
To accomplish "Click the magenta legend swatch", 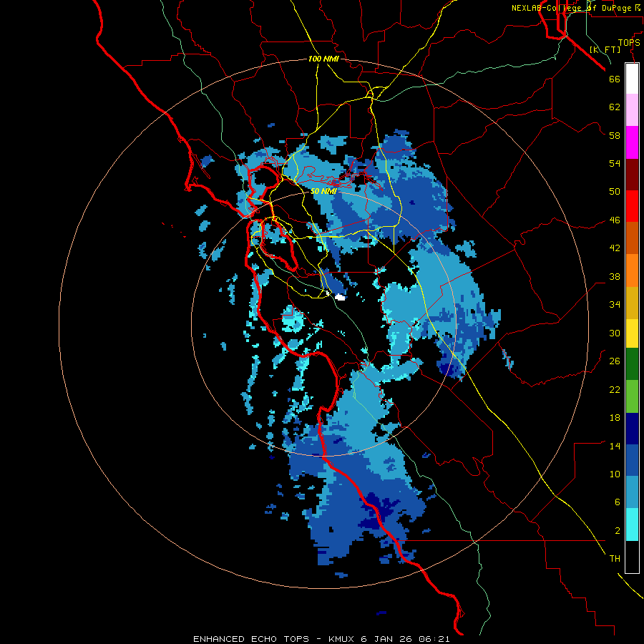I will (632, 142).
